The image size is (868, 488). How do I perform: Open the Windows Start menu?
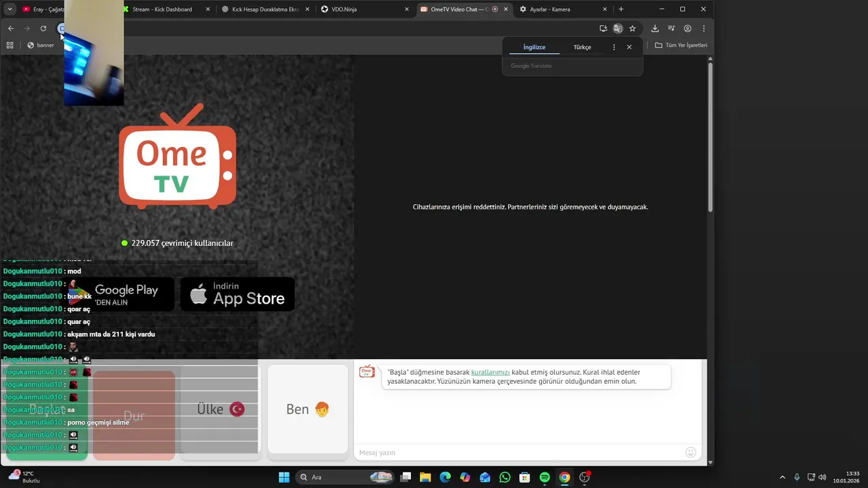click(284, 477)
